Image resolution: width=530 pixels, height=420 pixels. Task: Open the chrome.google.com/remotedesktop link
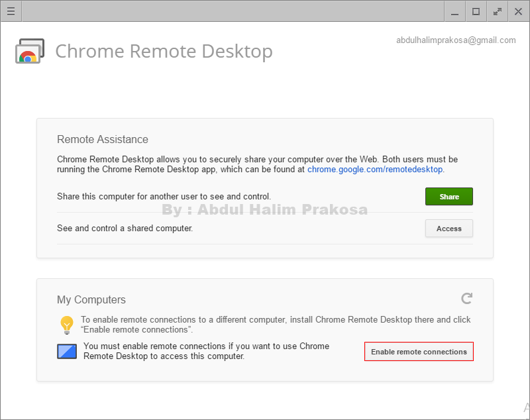(x=375, y=170)
